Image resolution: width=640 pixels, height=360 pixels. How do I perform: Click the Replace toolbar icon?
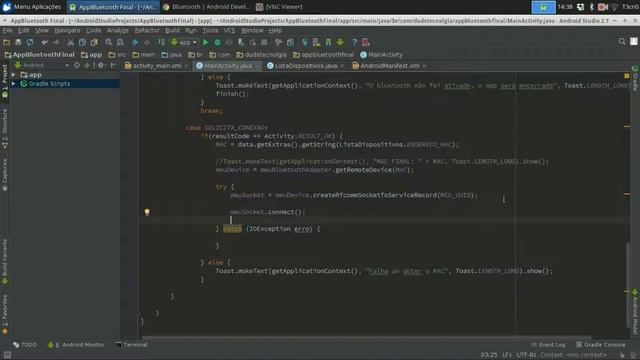click(x=120, y=42)
